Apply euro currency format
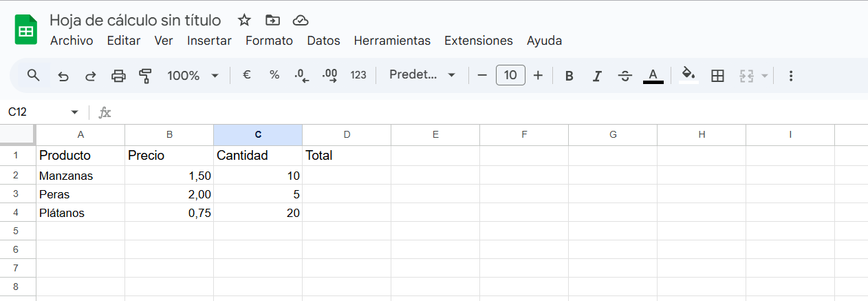868x301 pixels. pos(246,75)
